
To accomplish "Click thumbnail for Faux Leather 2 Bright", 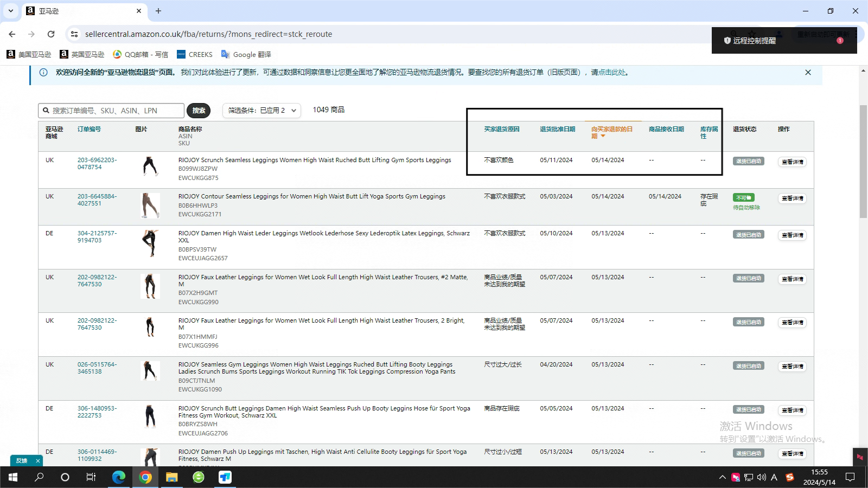I will [150, 327].
